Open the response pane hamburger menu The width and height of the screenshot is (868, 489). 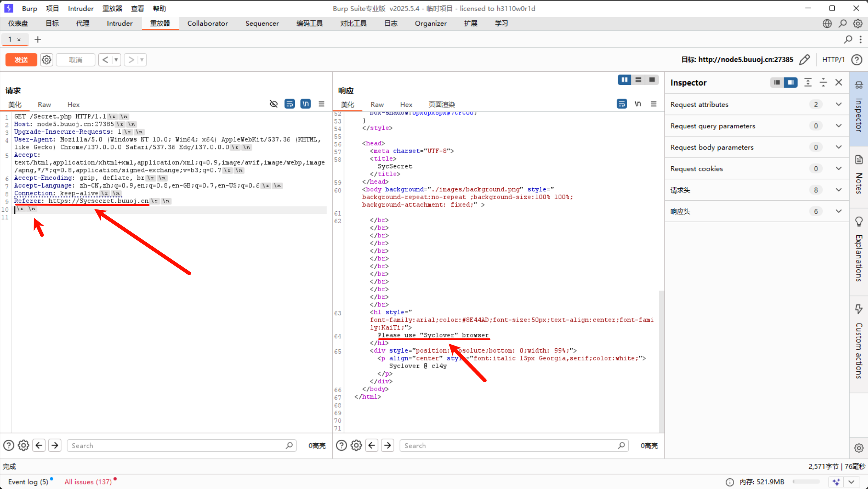654,104
